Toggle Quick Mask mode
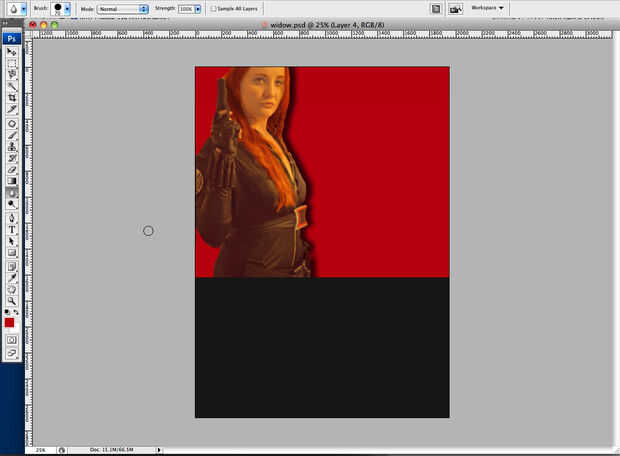 (x=11, y=340)
